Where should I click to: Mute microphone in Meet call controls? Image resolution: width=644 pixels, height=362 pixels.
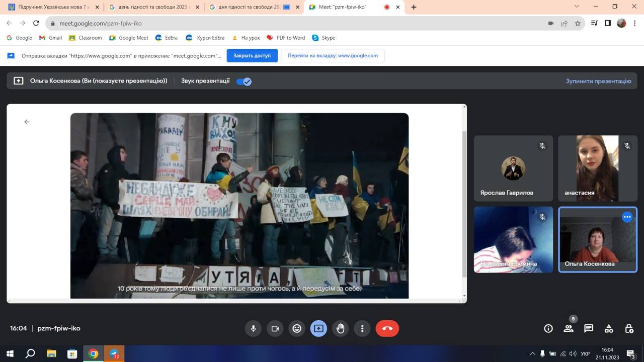[x=253, y=328]
